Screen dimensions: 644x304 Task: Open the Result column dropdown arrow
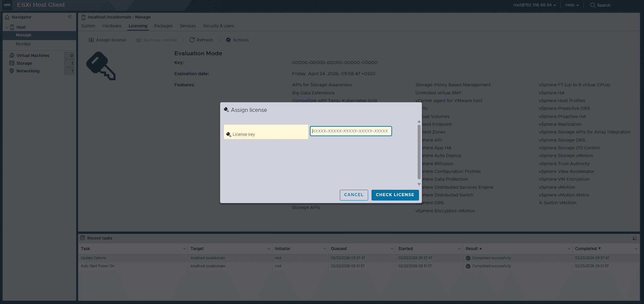(569, 249)
